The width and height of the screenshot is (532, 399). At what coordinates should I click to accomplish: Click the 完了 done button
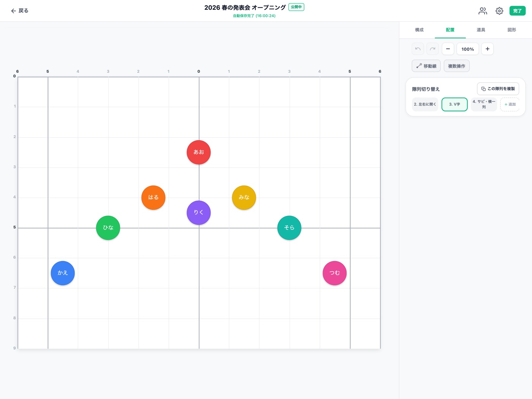click(x=517, y=11)
